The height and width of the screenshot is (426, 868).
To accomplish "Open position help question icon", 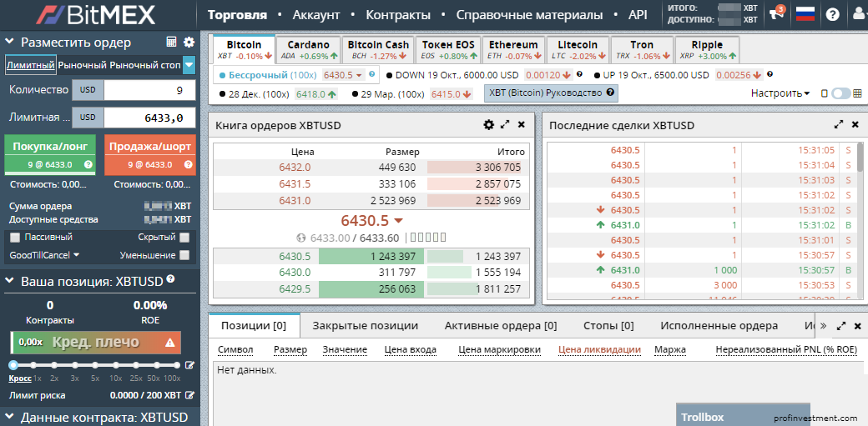I will coord(170,278).
